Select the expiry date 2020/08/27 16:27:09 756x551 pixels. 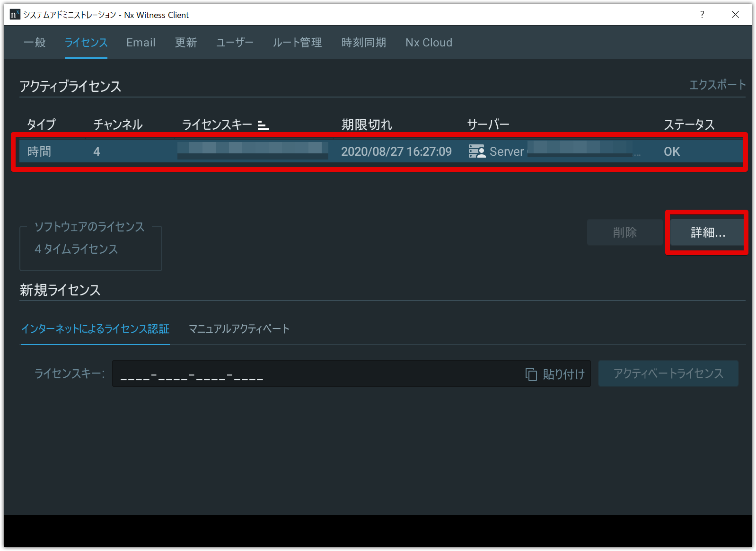coord(396,151)
